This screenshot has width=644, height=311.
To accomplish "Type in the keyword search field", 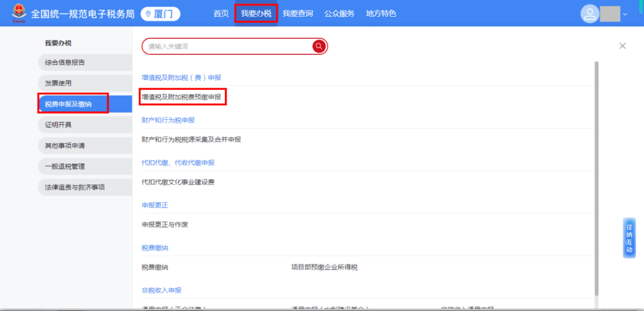I will (227, 46).
